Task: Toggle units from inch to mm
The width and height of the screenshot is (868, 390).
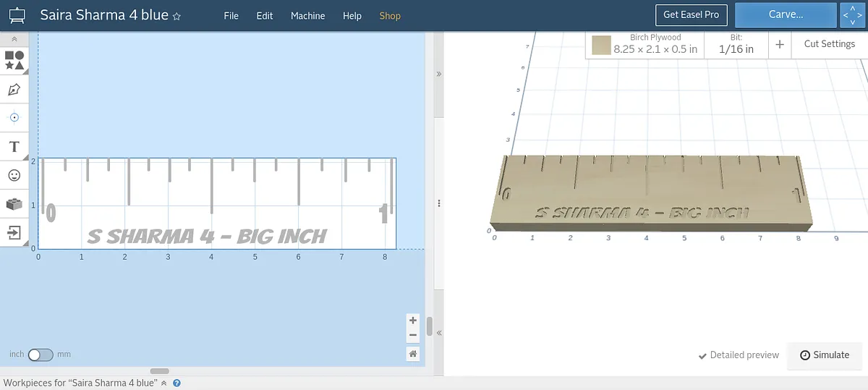Action: pos(40,355)
